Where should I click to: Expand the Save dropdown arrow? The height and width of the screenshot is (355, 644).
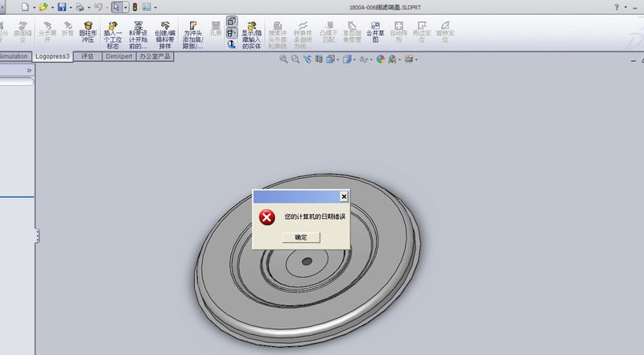pos(71,7)
